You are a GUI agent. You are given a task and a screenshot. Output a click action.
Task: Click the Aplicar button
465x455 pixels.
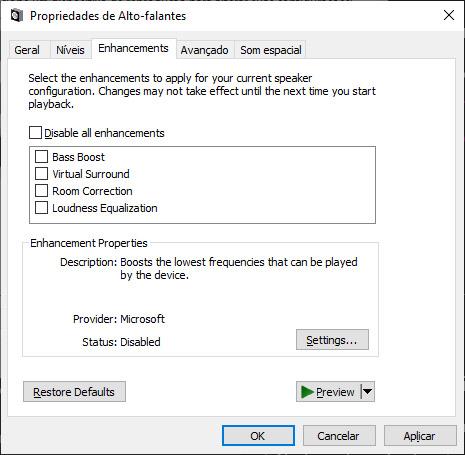(420, 435)
